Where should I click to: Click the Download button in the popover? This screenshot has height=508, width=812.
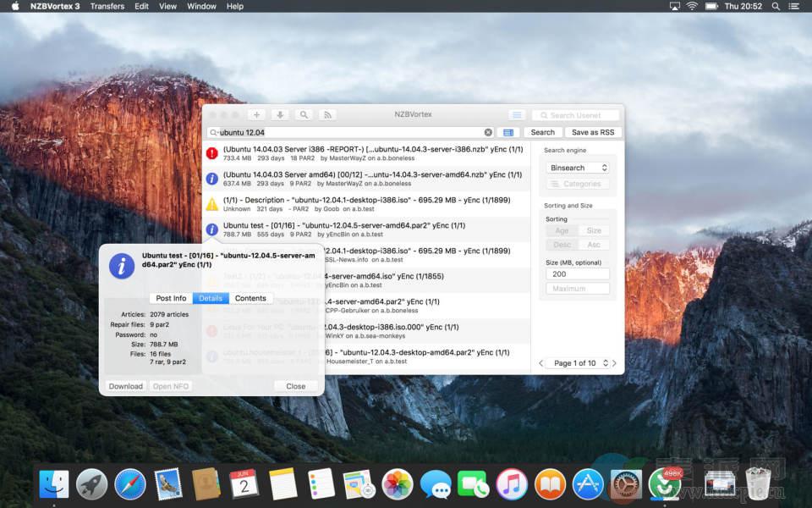pyautogui.click(x=126, y=386)
